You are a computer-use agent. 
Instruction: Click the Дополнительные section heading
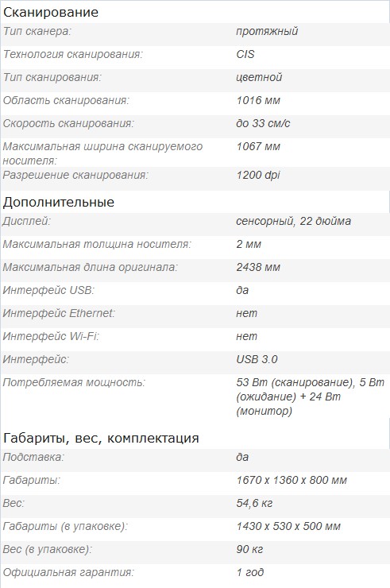pyautogui.click(x=59, y=202)
